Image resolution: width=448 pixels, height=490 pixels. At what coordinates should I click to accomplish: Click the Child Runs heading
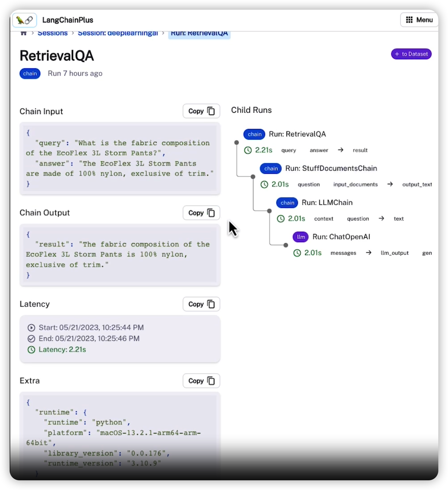(251, 110)
